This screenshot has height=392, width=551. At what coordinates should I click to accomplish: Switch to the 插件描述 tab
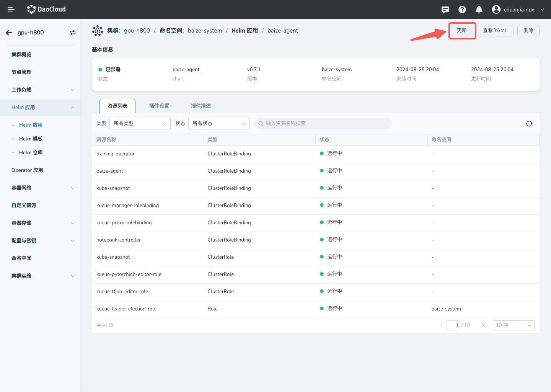201,106
